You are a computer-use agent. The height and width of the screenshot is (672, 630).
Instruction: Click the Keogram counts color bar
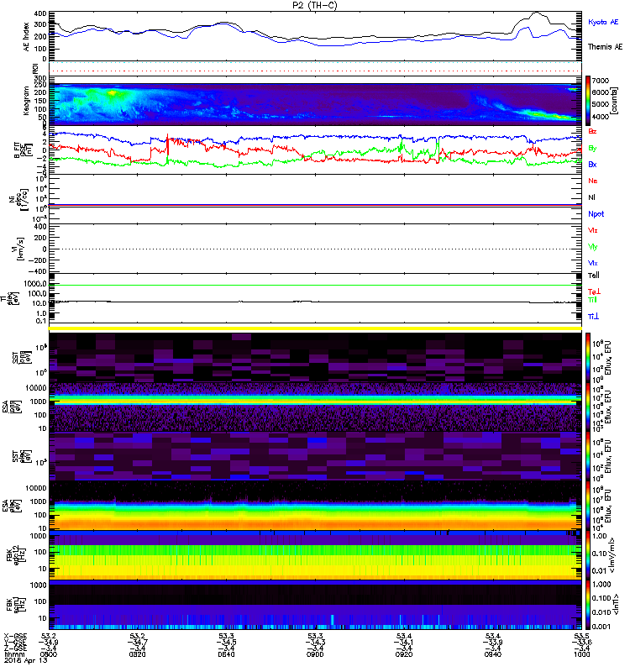(x=588, y=101)
